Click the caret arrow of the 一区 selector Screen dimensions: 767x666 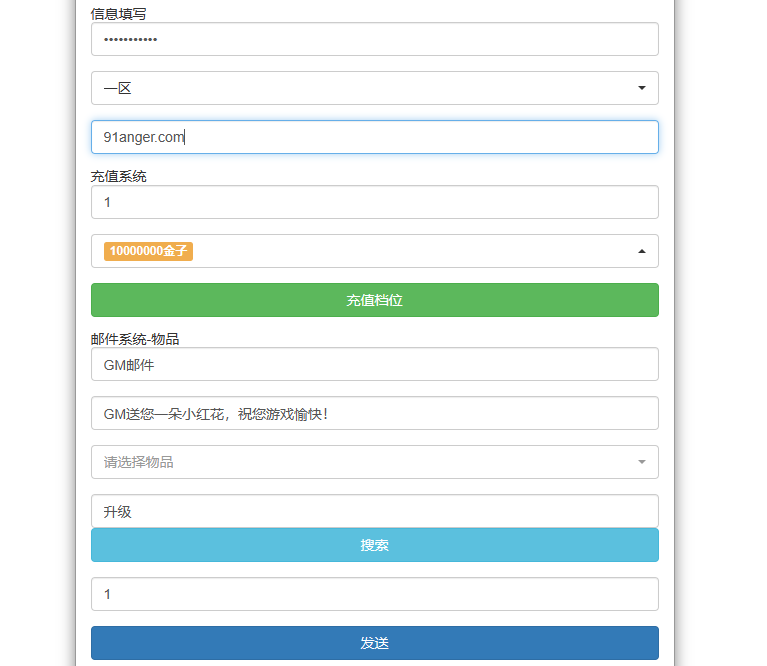641,88
